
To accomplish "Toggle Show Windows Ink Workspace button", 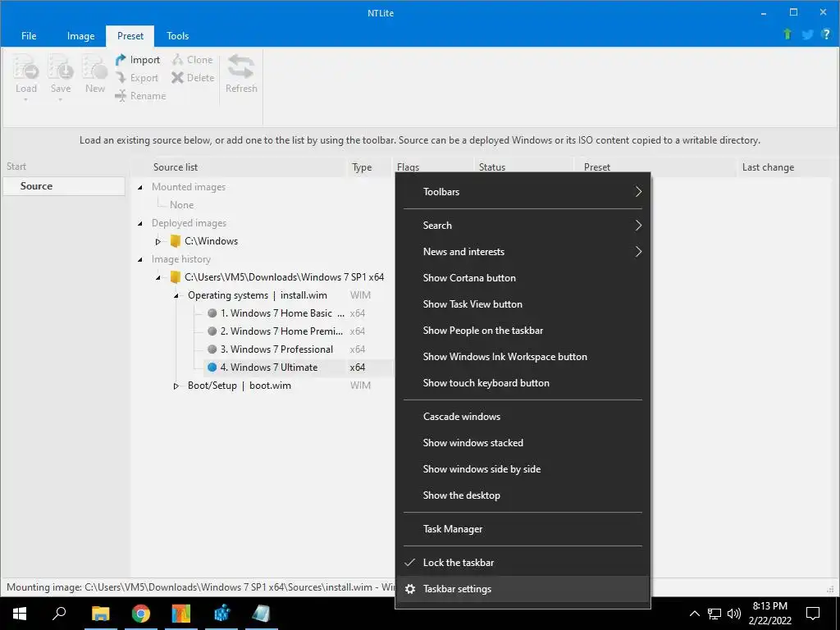I will (x=523, y=357).
